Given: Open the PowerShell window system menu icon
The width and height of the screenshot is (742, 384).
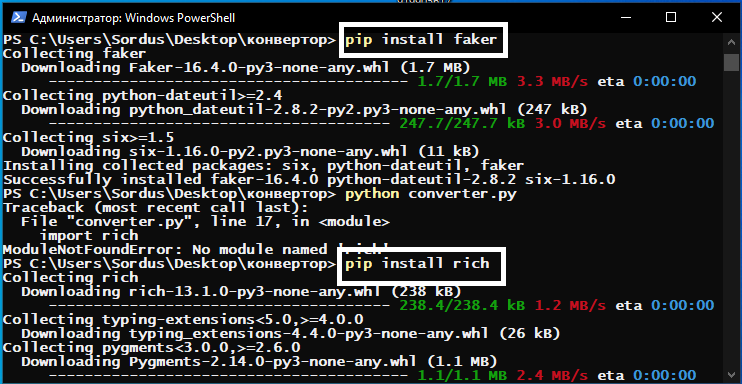Looking at the screenshot, I should pyautogui.click(x=18, y=18).
